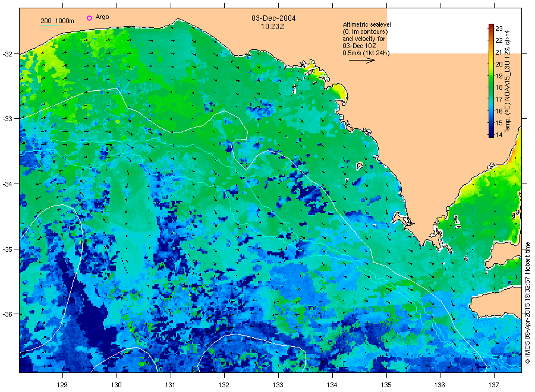Image resolution: width=535 pixels, height=392 pixels.
Task: Click the longitude axis label '137'
Action: [494, 385]
